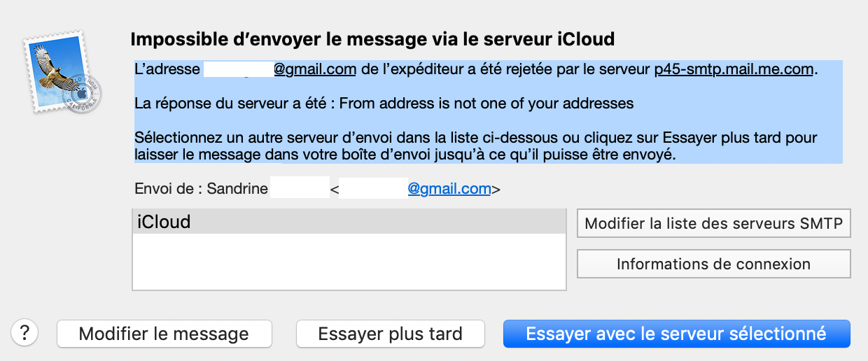Click the gmail.com link in the Envoi de line
868x361 pixels.
(x=449, y=188)
